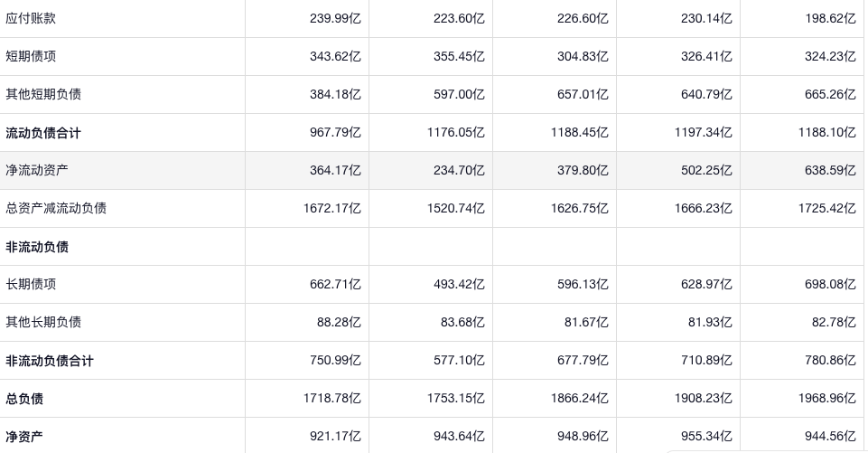Select the 非流动负债合计 row header
The width and height of the screenshot is (868, 453).
coord(50,361)
